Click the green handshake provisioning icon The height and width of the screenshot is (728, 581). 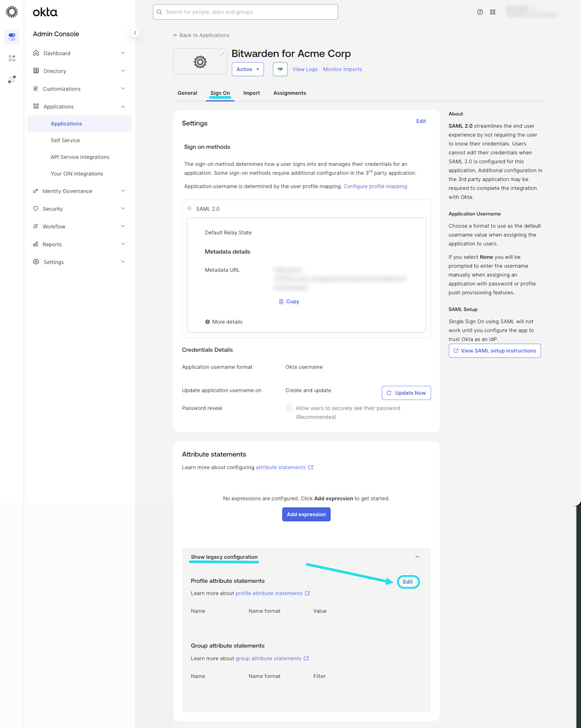pos(280,69)
